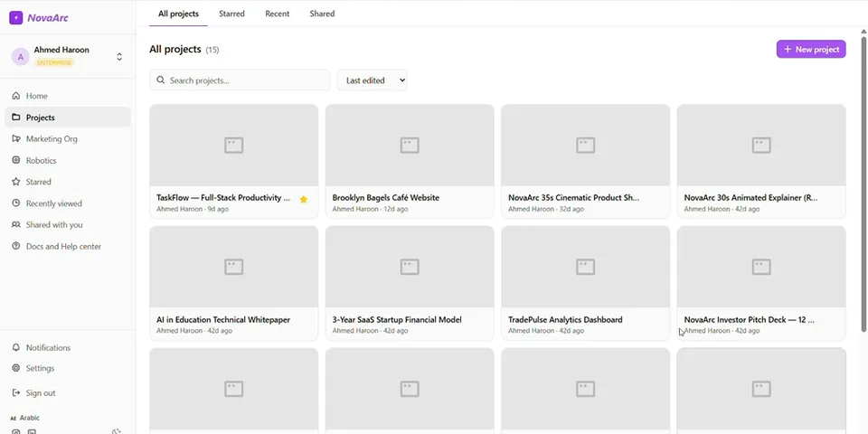Click the 'All projects' page heading
The height and width of the screenshot is (434, 868).
175,49
